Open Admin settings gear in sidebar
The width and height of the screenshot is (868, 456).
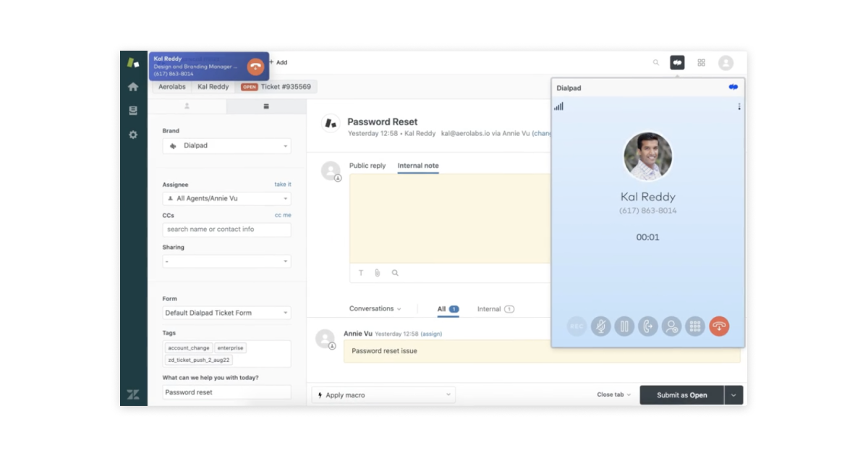click(x=133, y=135)
